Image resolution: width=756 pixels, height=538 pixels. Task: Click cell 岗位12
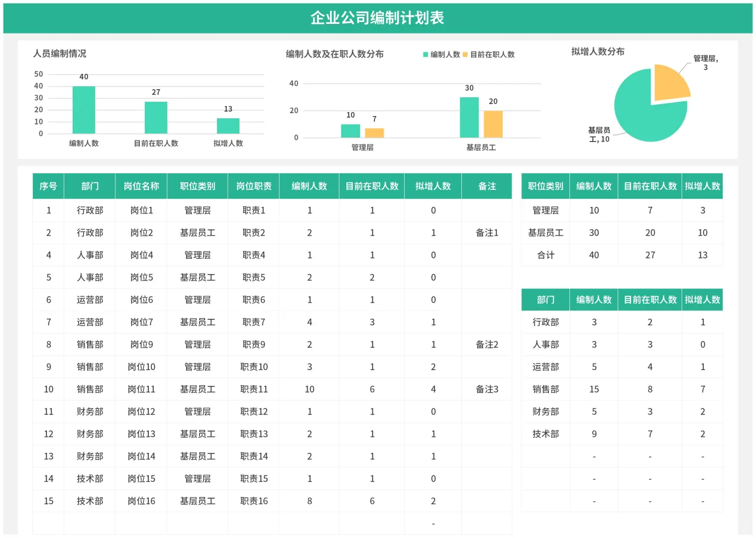(141, 411)
